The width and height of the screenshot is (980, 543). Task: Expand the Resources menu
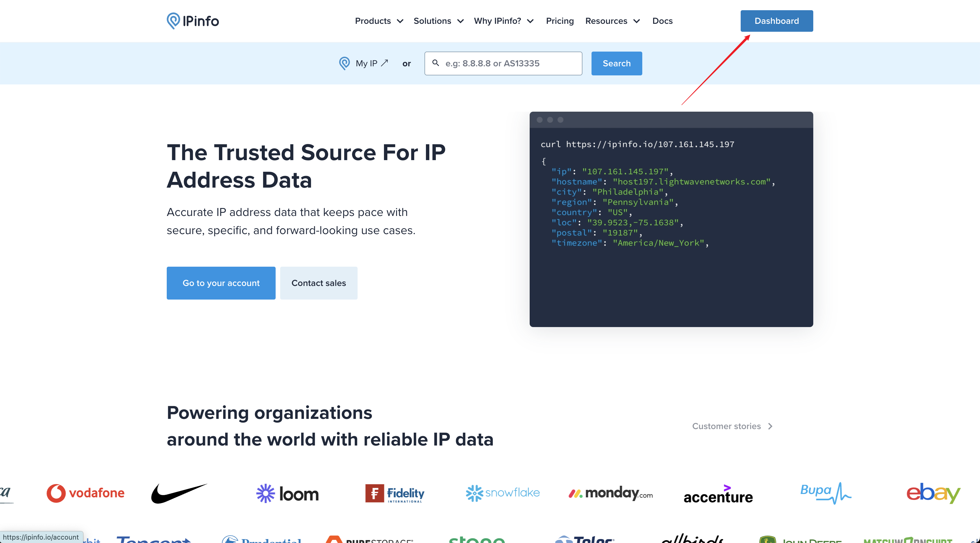point(612,21)
